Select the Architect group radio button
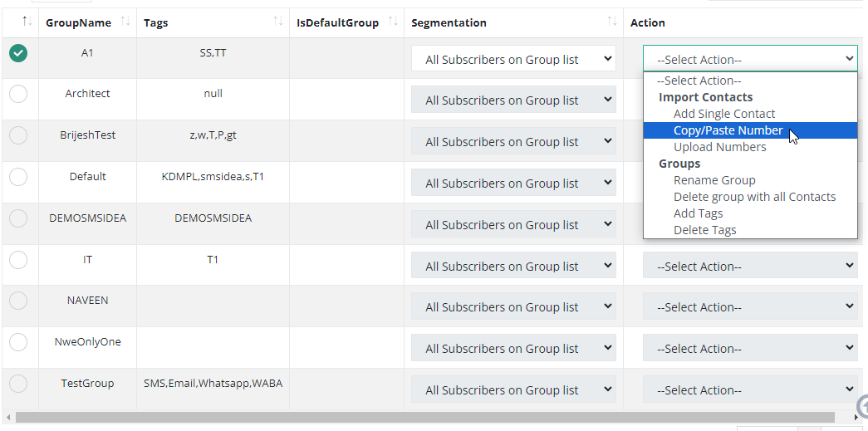868x431 pixels. tap(18, 94)
